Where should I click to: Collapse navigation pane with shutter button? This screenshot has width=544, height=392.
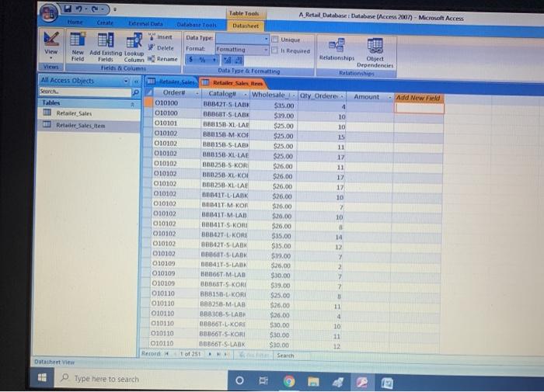[x=136, y=82]
